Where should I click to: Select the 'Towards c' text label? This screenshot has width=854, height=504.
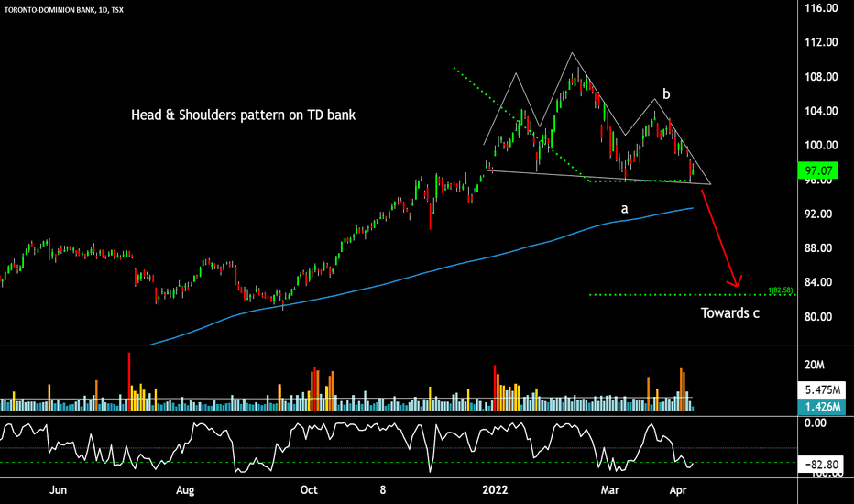point(729,312)
